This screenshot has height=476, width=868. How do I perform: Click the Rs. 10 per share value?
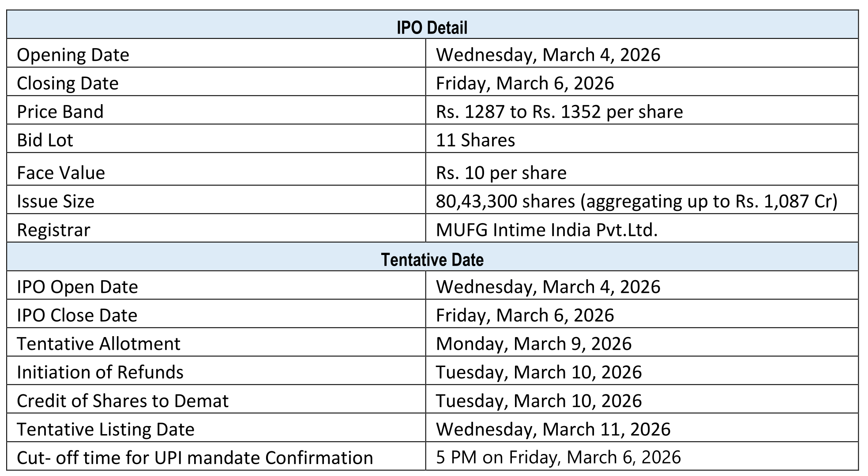501,172
